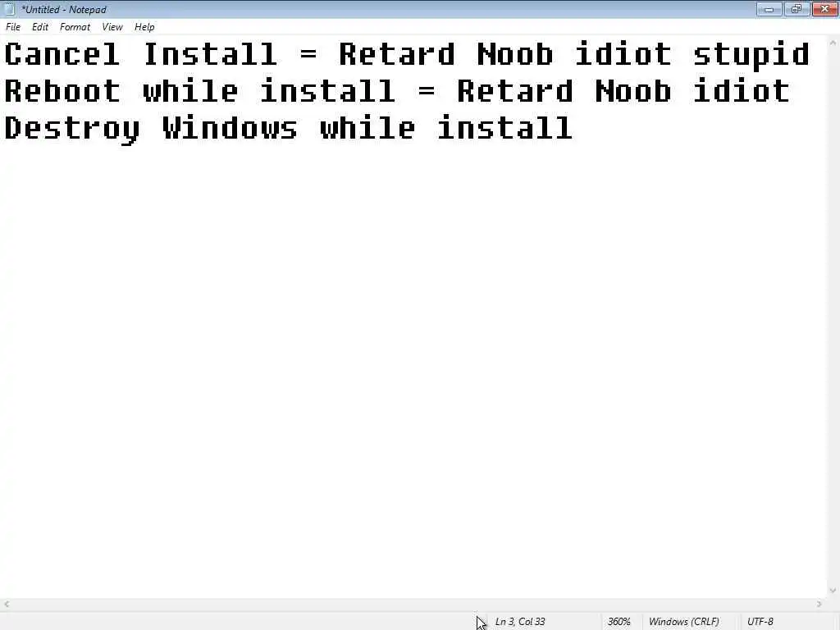Restore down the Notepad window
The height and width of the screenshot is (630, 840).
797,9
